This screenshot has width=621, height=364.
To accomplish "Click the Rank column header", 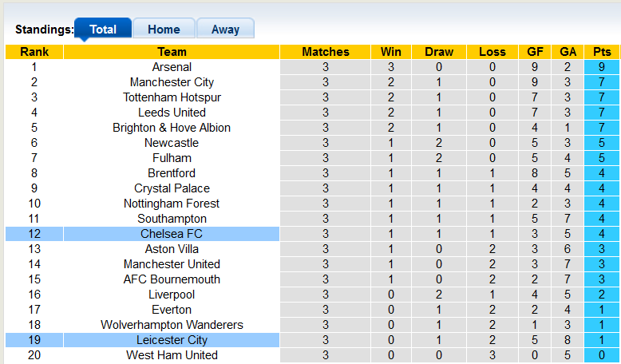I will tap(34, 52).
